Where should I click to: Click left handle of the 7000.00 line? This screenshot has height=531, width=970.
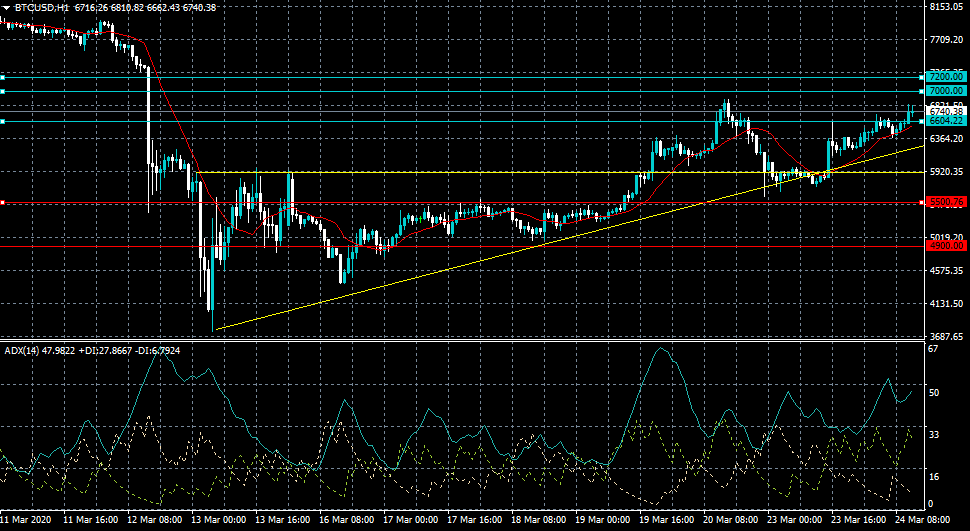(2, 92)
